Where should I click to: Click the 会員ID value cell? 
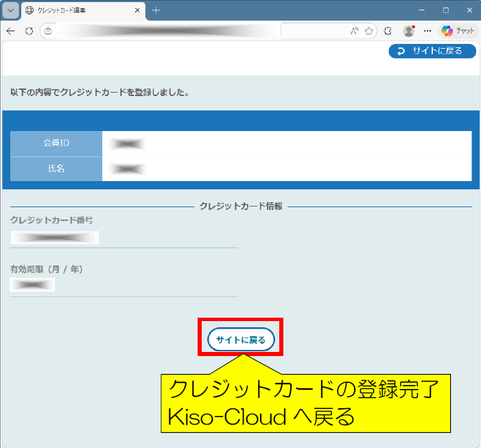(x=286, y=143)
